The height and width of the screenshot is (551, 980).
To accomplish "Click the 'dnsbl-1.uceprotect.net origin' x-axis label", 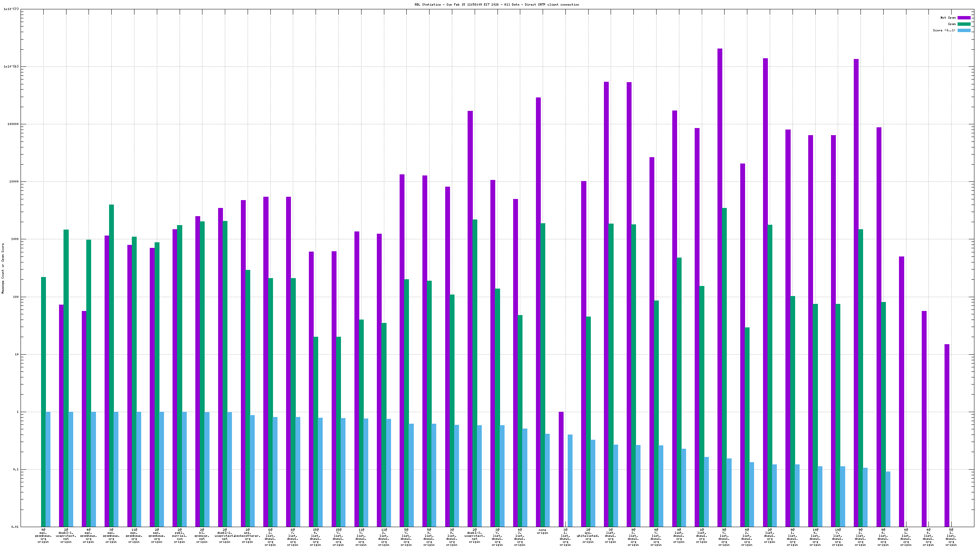I will point(66,536).
